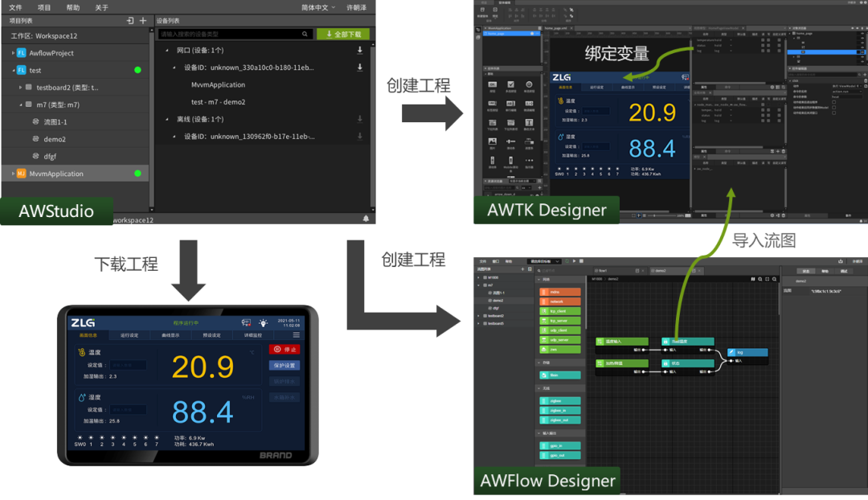Collapse the 网口 device group

pyautogui.click(x=167, y=51)
